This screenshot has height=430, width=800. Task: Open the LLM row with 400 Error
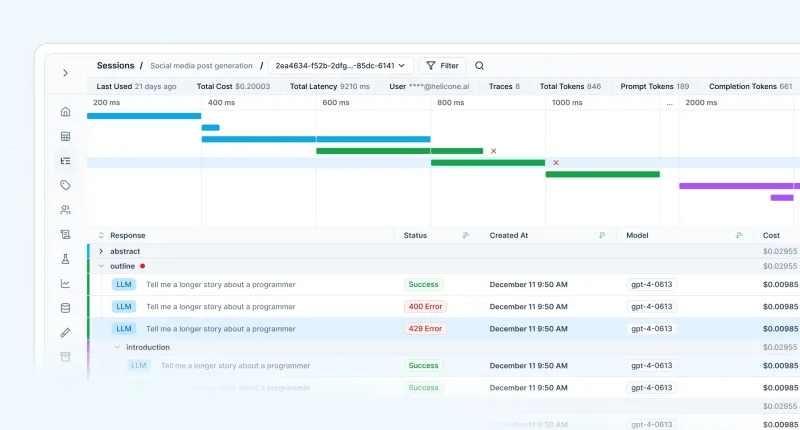tap(444, 307)
